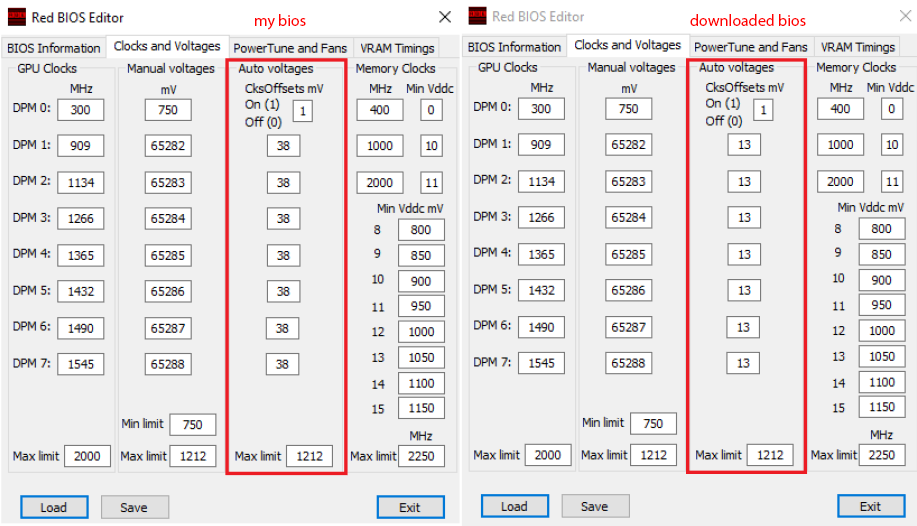
Task: Edit Min Vddc index 15 field 1150 in my bios
Action: point(421,408)
